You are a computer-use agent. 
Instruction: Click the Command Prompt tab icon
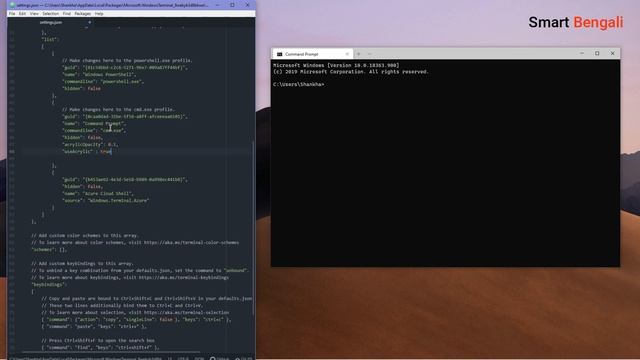(x=280, y=54)
